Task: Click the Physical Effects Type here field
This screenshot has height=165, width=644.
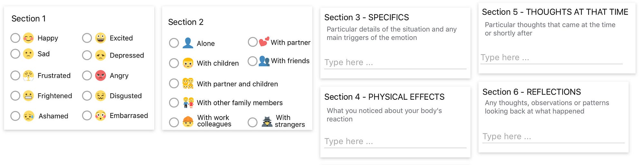Action: [395, 142]
